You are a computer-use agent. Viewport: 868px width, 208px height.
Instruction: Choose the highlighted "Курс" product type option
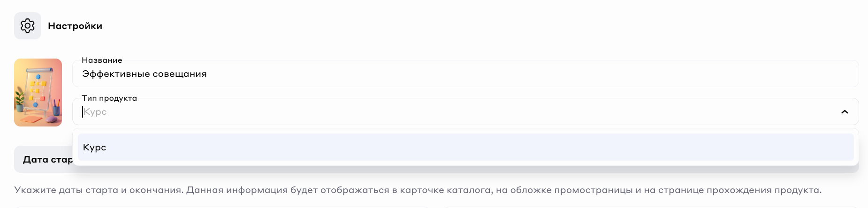[x=464, y=147]
